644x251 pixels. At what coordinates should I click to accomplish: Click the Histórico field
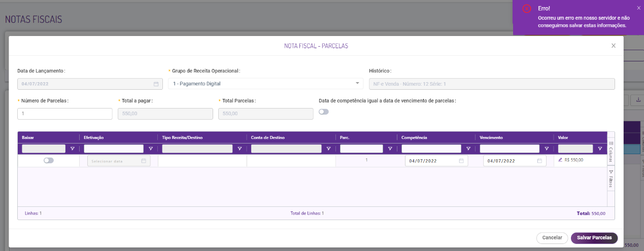[492, 84]
